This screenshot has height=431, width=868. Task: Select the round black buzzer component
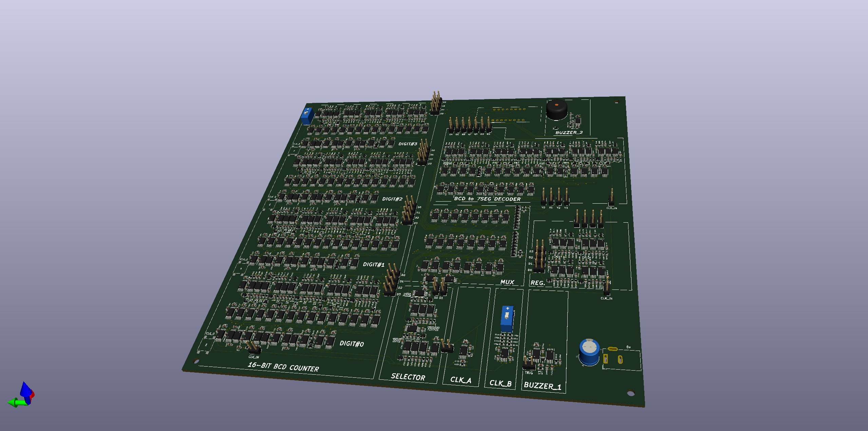tap(556, 109)
